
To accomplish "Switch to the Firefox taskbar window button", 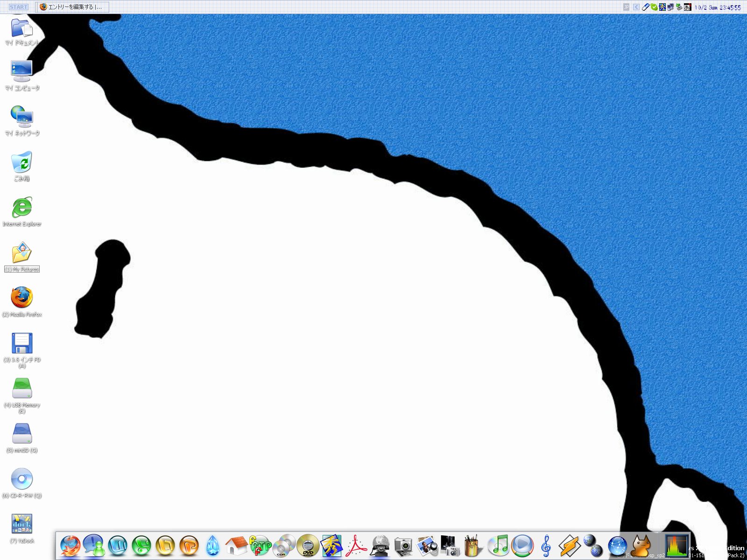I will point(73,7).
